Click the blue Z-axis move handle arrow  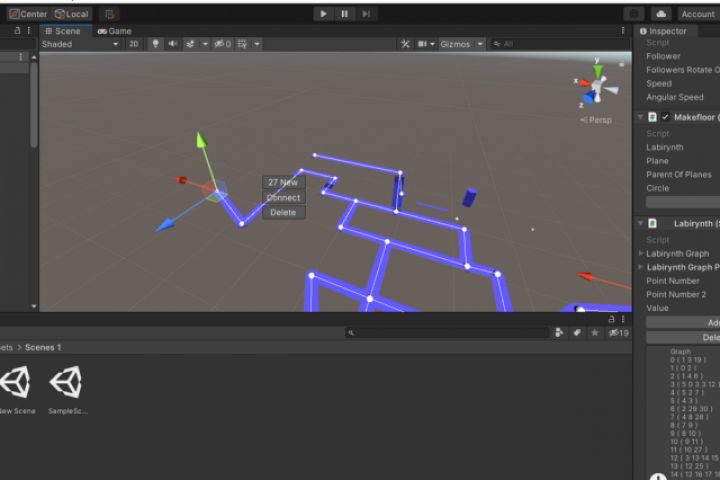165,225
